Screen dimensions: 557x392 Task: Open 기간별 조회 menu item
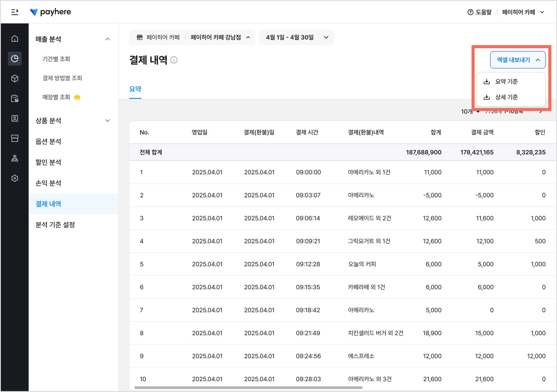[x=56, y=59]
